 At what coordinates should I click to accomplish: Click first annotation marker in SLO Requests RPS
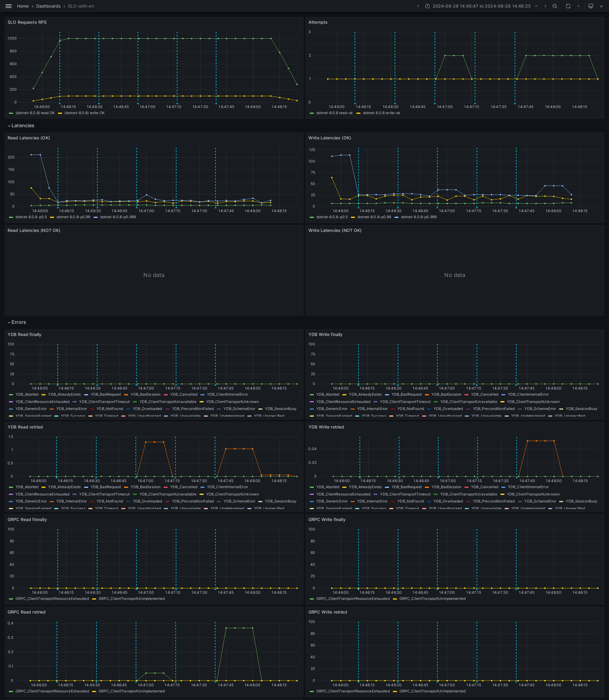click(60, 103)
